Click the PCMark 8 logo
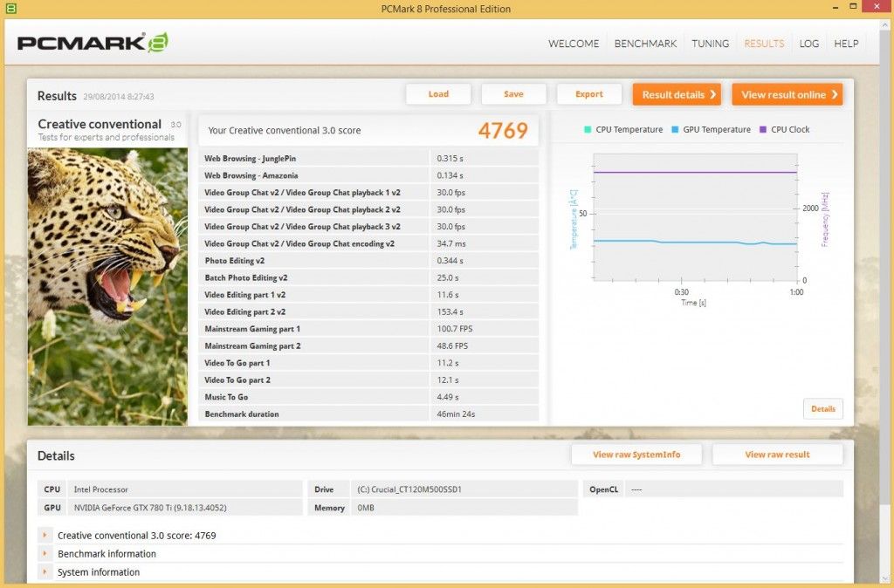Screen dimensions: 894x588 coord(93,43)
